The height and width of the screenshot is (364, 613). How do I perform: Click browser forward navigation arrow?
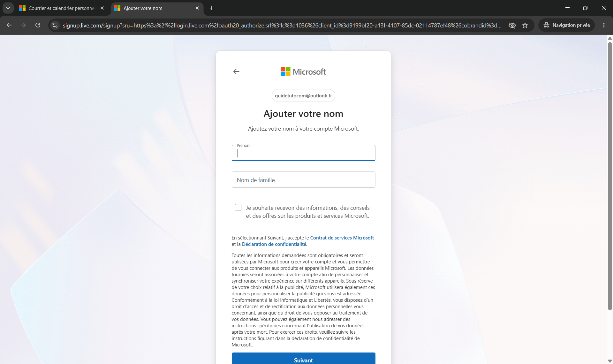point(23,25)
